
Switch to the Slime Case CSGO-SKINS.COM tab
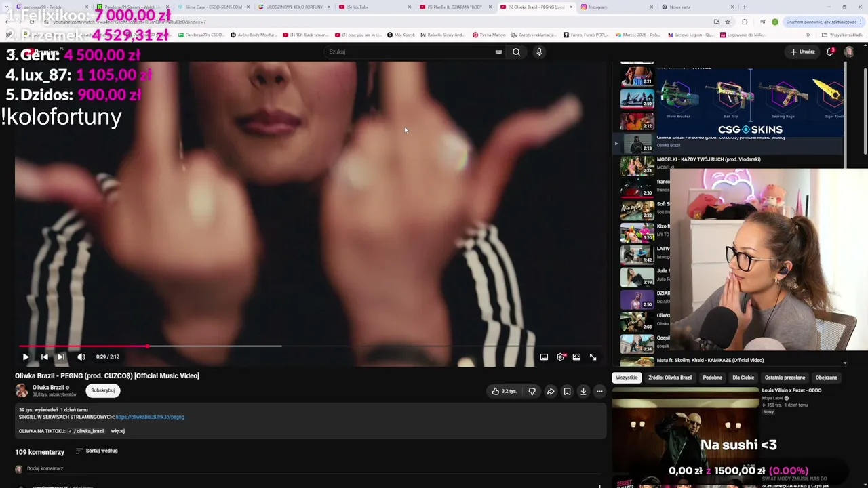[213, 7]
